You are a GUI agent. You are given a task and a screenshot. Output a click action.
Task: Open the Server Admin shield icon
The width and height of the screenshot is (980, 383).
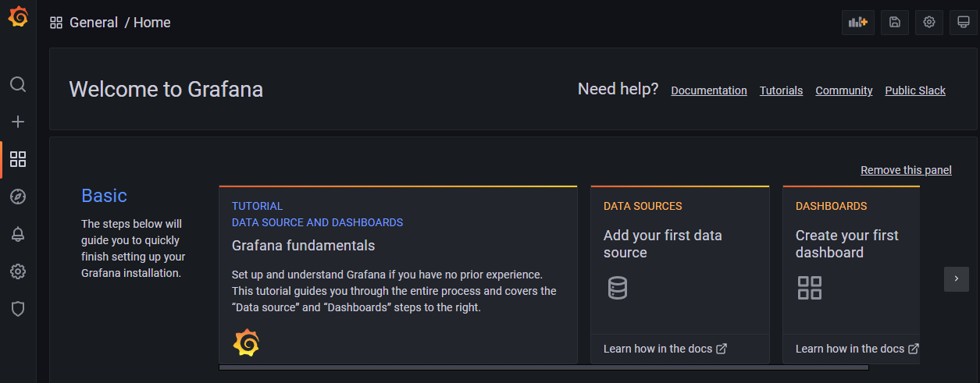pyautogui.click(x=18, y=309)
